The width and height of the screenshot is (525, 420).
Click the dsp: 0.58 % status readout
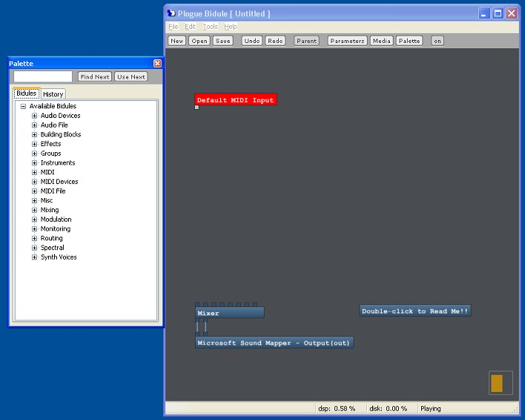337,409
